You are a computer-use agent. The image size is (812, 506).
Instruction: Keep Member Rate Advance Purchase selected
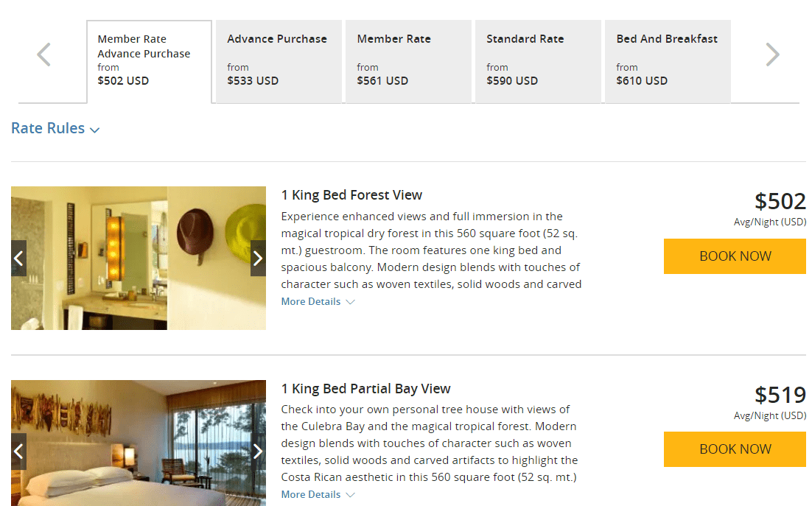click(x=149, y=61)
